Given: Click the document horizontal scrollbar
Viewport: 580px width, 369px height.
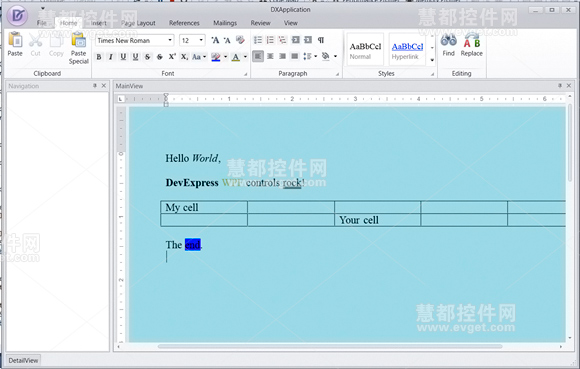Looking at the screenshot, I should point(330,346).
